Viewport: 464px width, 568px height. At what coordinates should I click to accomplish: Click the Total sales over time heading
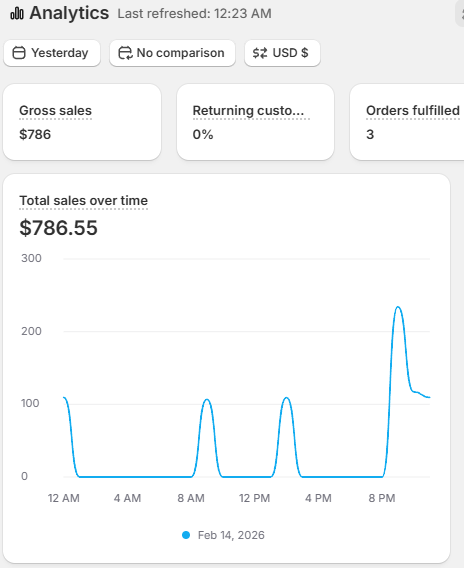point(84,200)
